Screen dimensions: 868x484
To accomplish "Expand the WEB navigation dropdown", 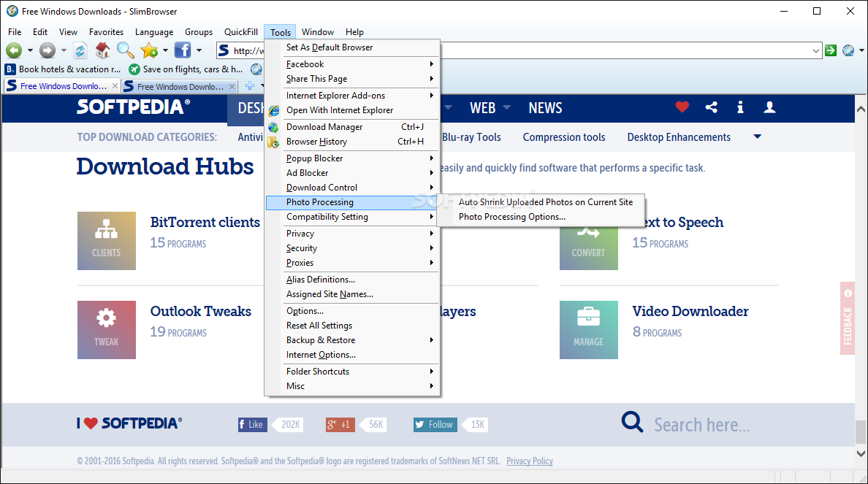I will coord(506,107).
